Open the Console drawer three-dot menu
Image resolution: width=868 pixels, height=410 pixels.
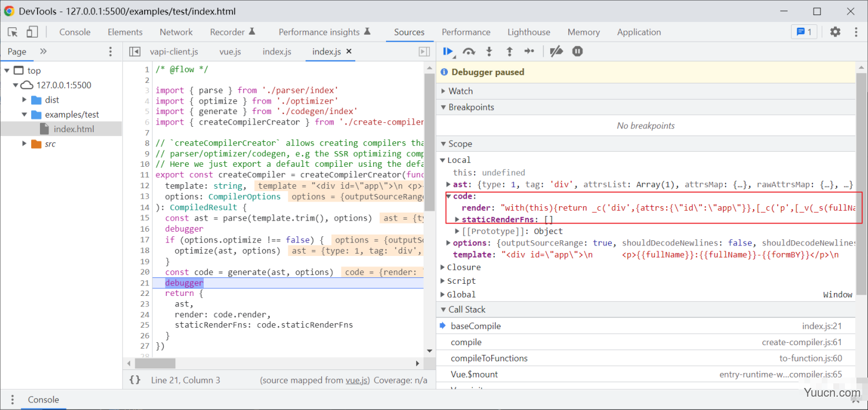tap(12, 400)
